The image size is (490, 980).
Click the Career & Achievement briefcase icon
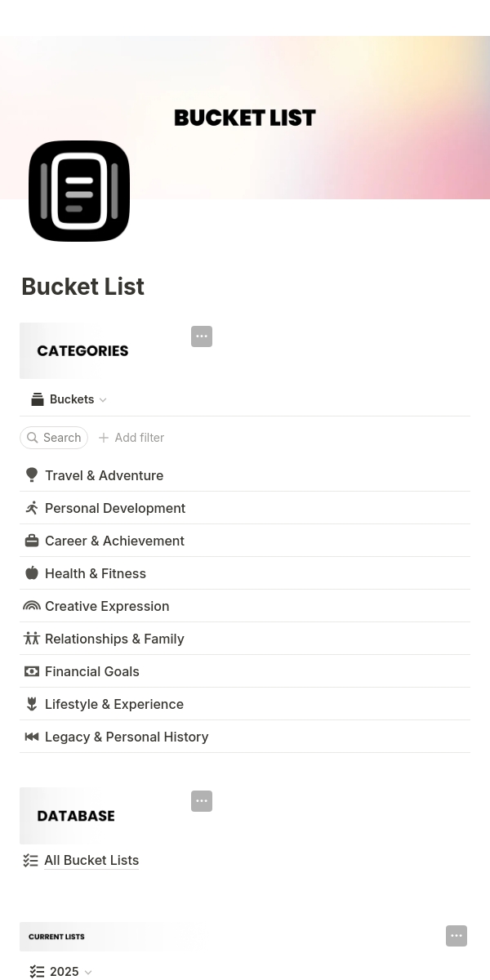32,541
